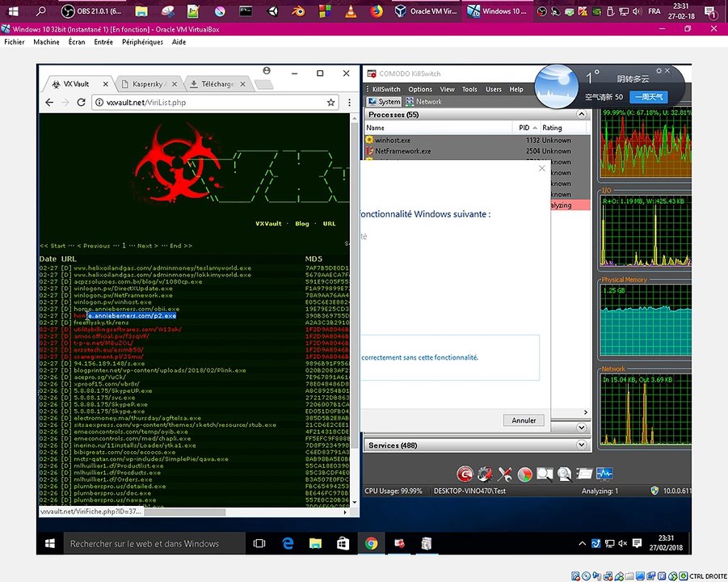Switch to the System tab in KillSwitch
728x582 pixels.
[384, 102]
